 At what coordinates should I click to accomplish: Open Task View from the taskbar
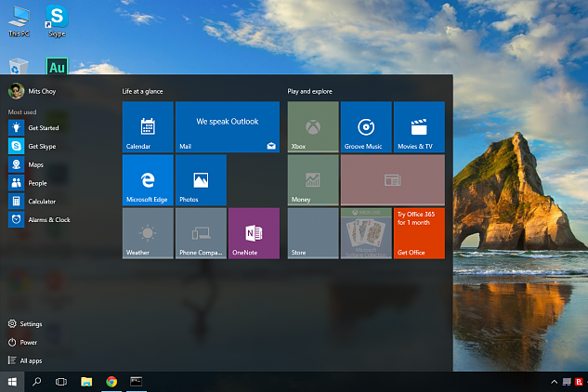61,382
